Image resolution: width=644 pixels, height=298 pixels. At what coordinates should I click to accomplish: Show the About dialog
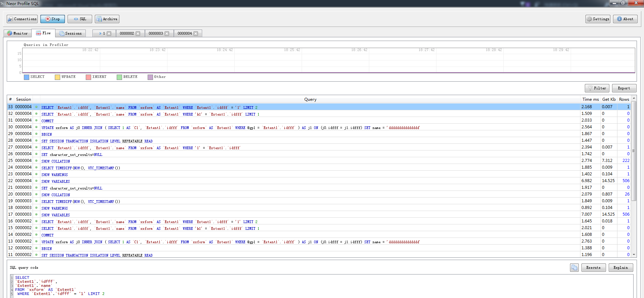(x=625, y=19)
